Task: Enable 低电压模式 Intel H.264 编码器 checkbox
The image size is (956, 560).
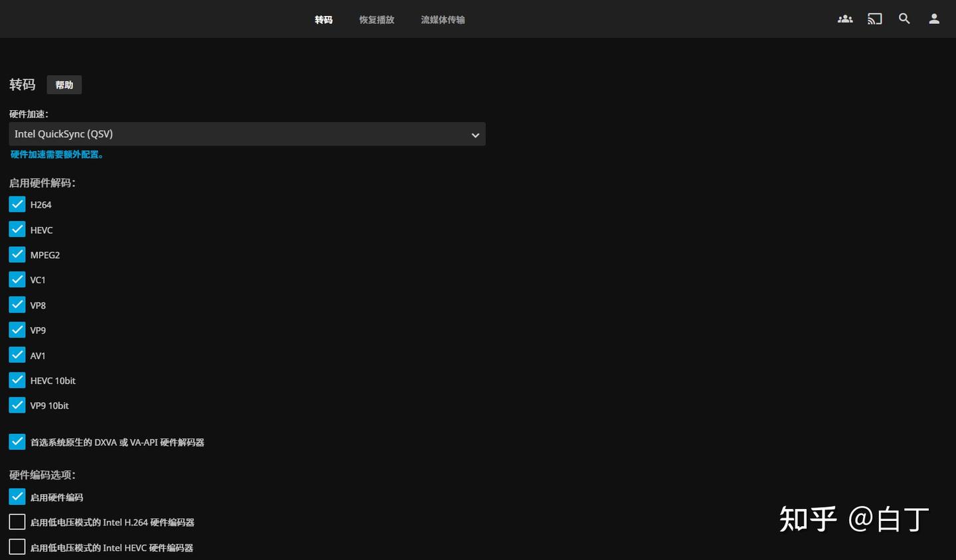Action: pos(17,522)
